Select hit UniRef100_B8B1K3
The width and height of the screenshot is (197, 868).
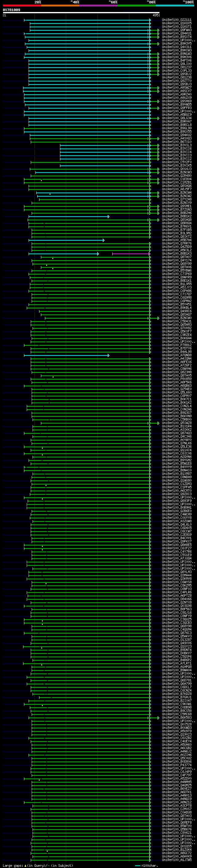coord(176,253)
